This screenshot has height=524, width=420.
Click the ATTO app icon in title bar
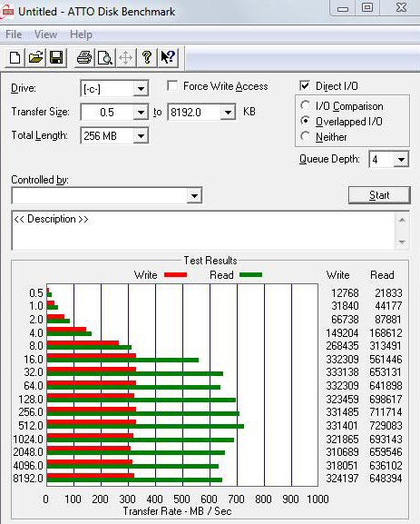[6, 12]
